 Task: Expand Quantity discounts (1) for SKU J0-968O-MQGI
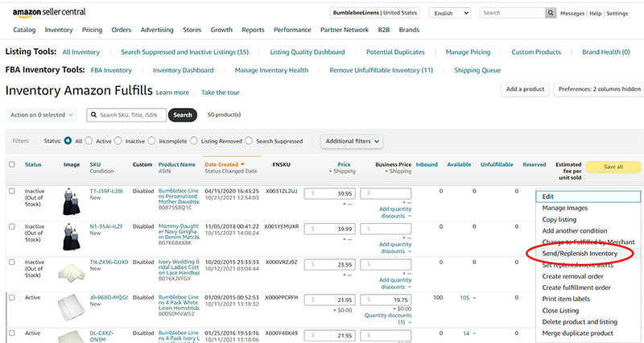pyautogui.click(x=388, y=319)
